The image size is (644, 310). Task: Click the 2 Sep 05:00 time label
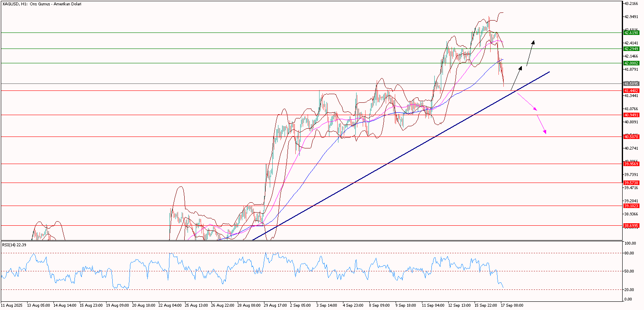301,306
